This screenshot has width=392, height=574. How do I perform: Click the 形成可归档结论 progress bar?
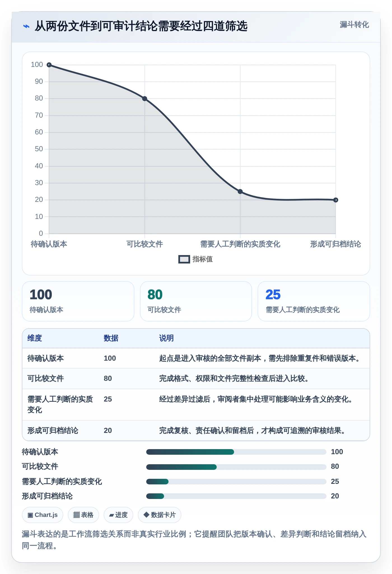(x=236, y=496)
